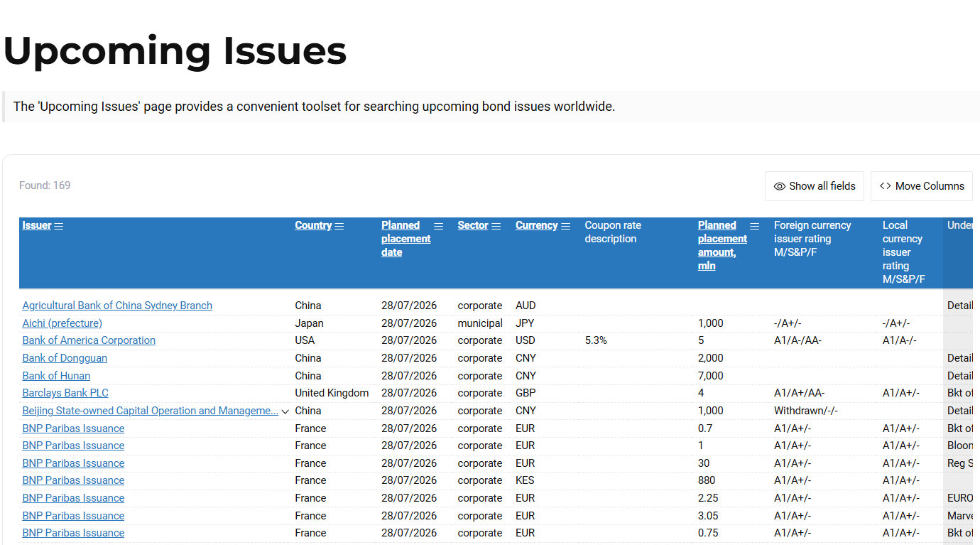The image size is (980, 545).
Task: Open Bank of Dongguan link
Action: [65, 358]
